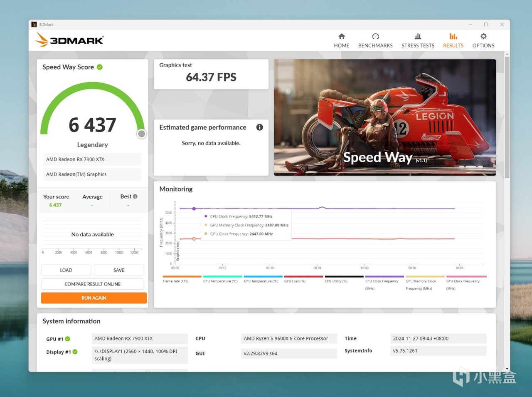Toggle the GPU Memory Clock Frequency legend item
The width and height of the screenshot is (532, 397).
[425, 283]
